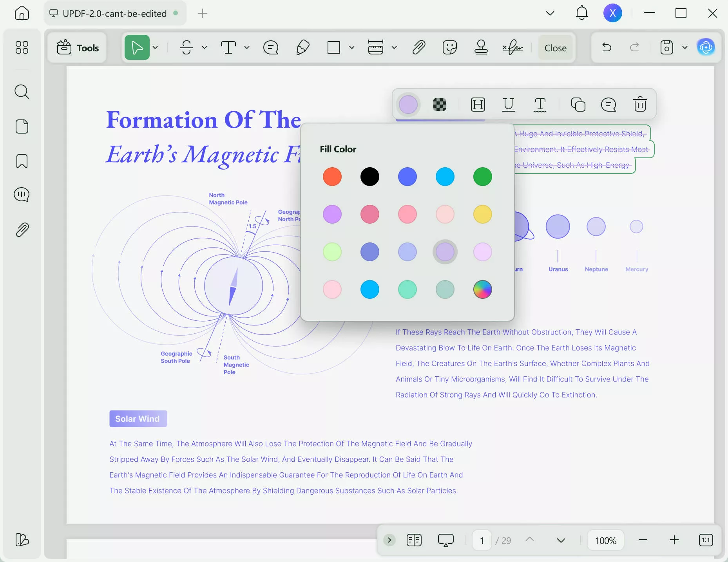The image size is (728, 562).
Task: Select the pencil drawing tool
Action: pyautogui.click(x=302, y=48)
